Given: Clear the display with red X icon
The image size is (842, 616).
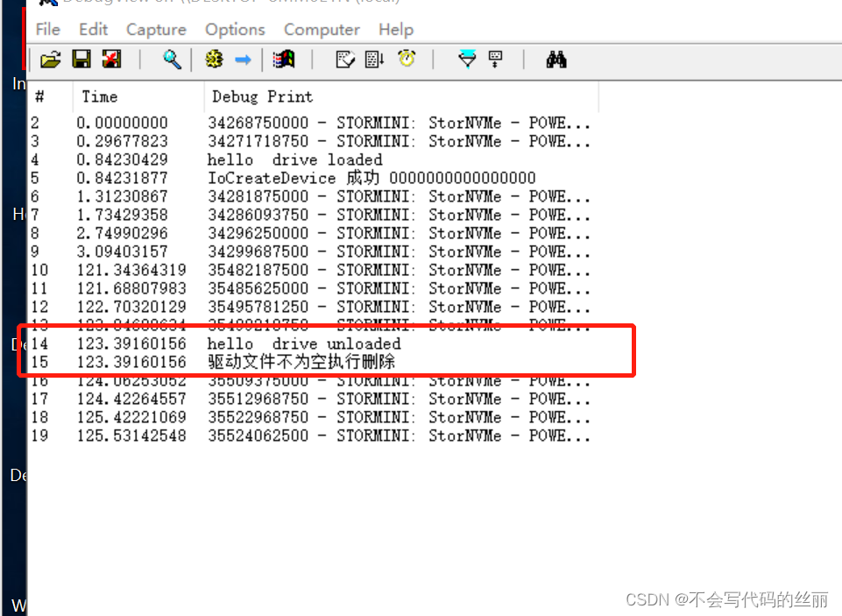Looking at the screenshot, I should coord(111,59).
